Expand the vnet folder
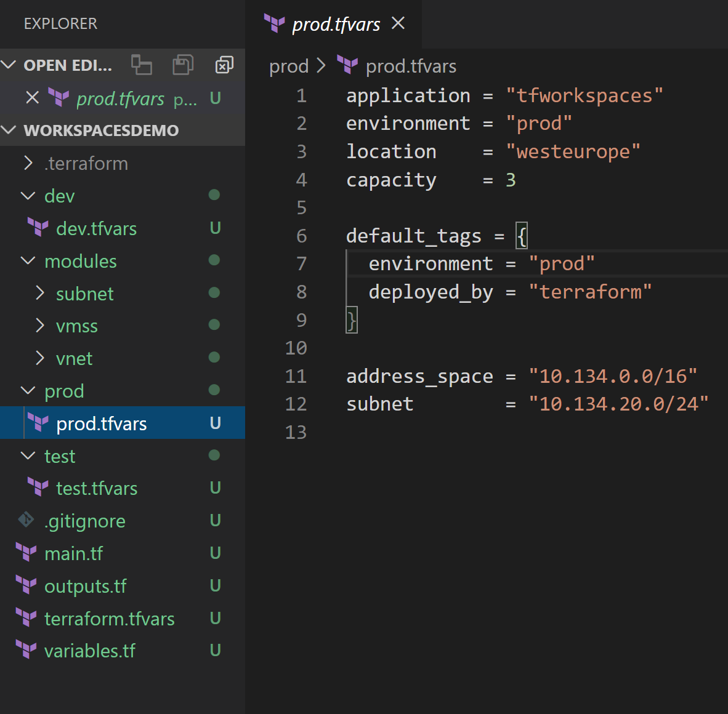This screenshot has height=714, width=728. click(x=40, y=358)
